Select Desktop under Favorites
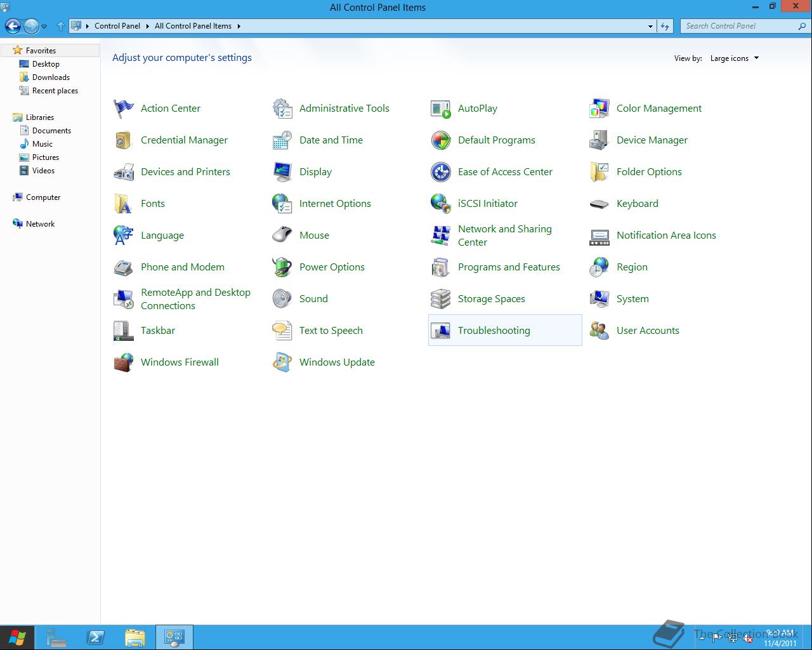The height and width of the screenshot is (650, 812). pyautogui.click(x=46, y=64)
